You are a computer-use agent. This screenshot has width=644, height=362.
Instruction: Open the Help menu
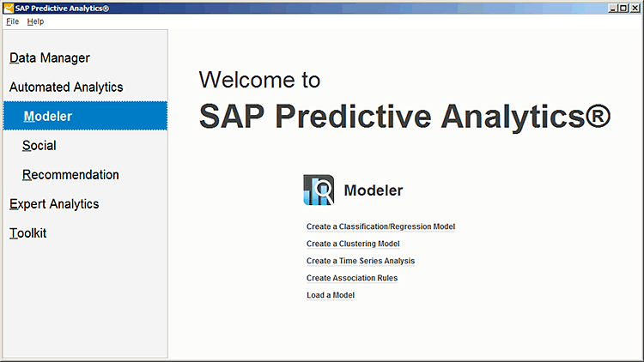35,21
